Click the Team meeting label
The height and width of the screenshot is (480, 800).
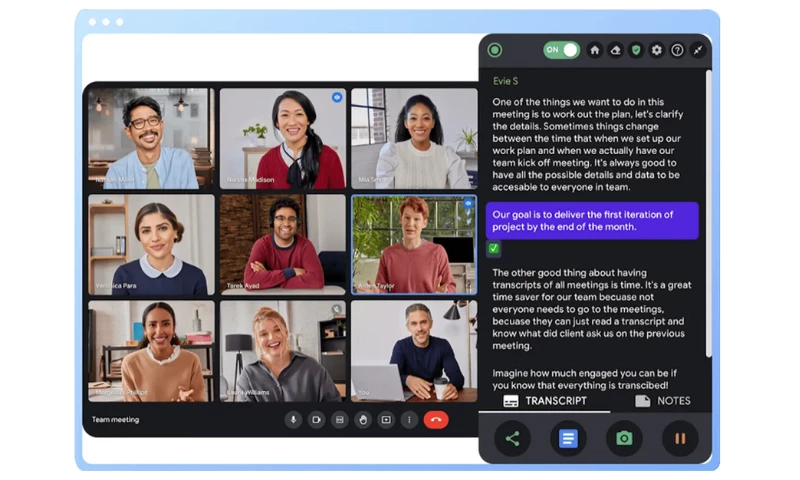(115, 420)
